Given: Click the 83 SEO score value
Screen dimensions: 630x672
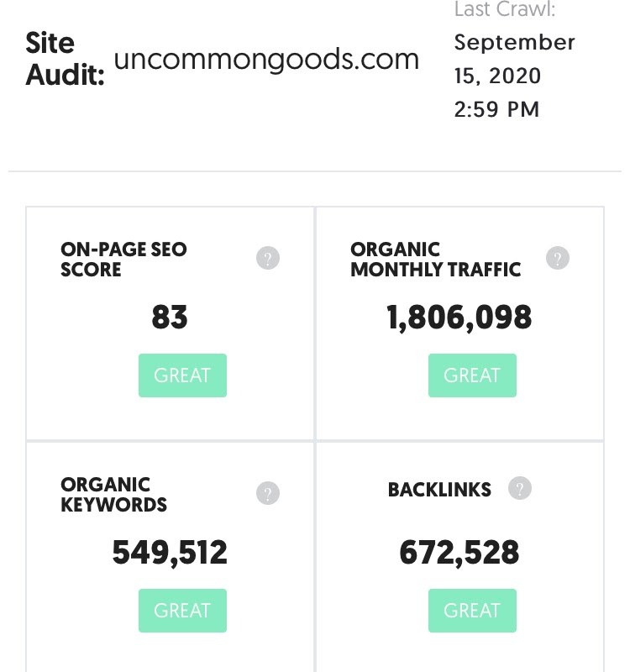Looking at the screenshot, I should point(170,318).
